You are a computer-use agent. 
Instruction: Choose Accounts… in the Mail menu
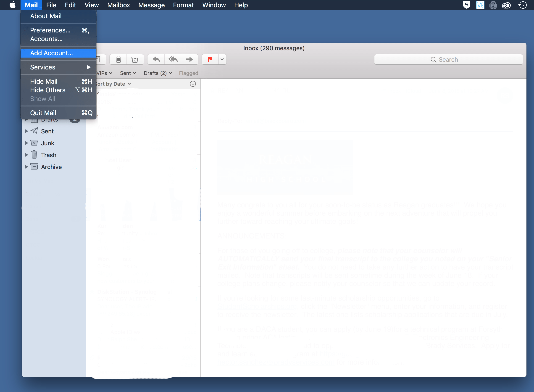point(59,39)
